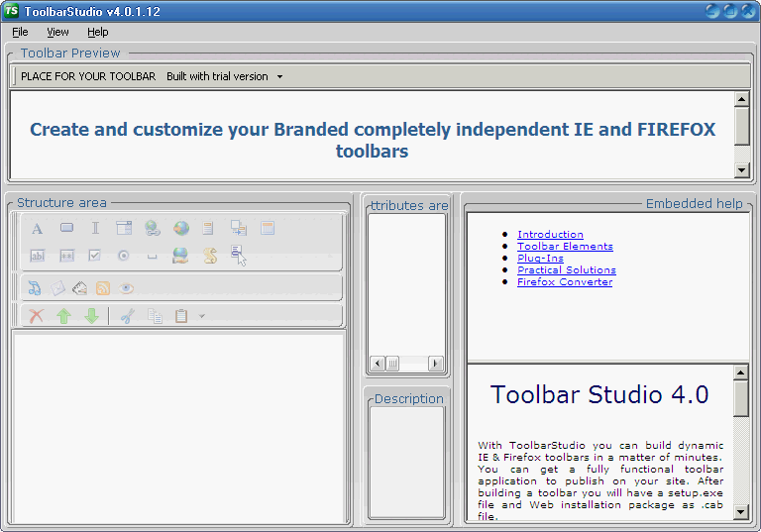
Task: Delete item with the red X icon
Action: pos(37,316)
